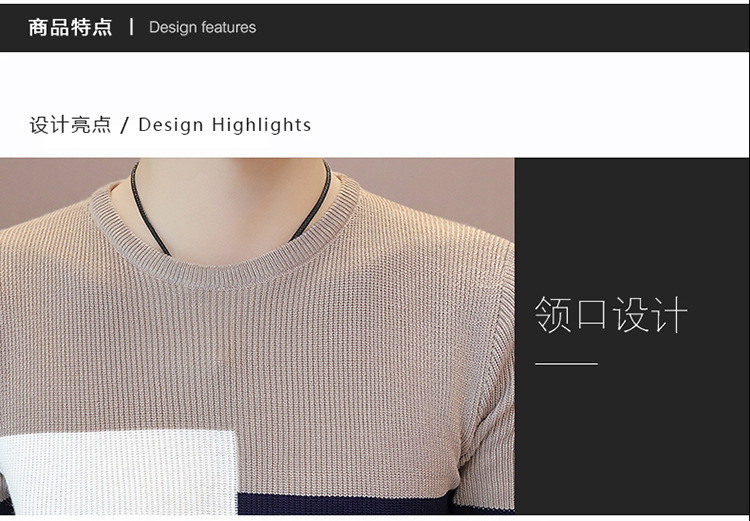
Task: Click the 商品特点 heading text
Action: (x=70, y=27)
